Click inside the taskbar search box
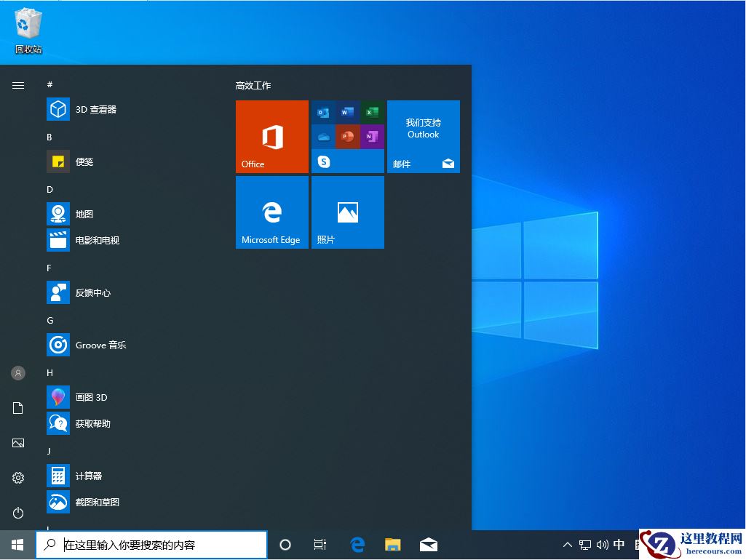The height and width of the screenshot is (560, 746). click(x=153, y=544)
